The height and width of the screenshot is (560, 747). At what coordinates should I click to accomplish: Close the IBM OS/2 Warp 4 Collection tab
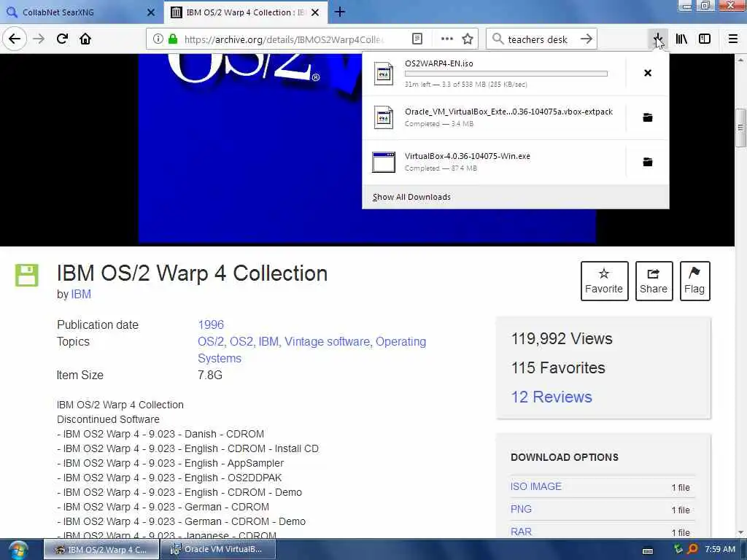click(315, 12)
